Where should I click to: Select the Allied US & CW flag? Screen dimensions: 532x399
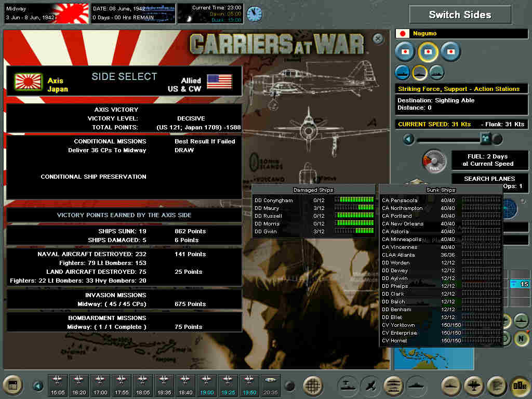pyautogui.click(x=219, y=82)
